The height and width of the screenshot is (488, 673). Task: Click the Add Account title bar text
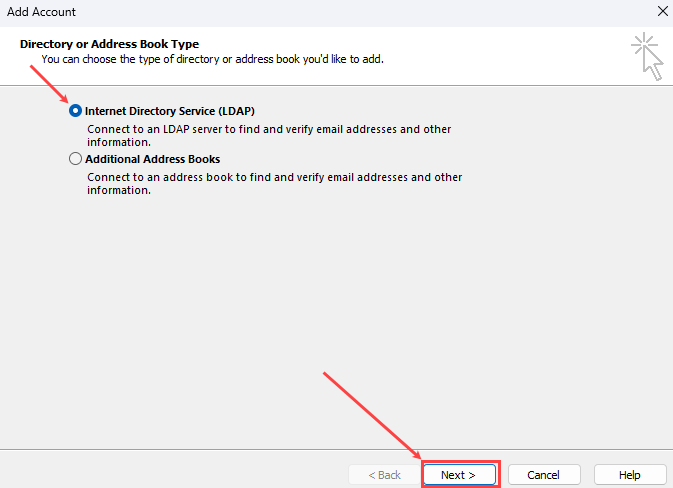click(41, 12)
